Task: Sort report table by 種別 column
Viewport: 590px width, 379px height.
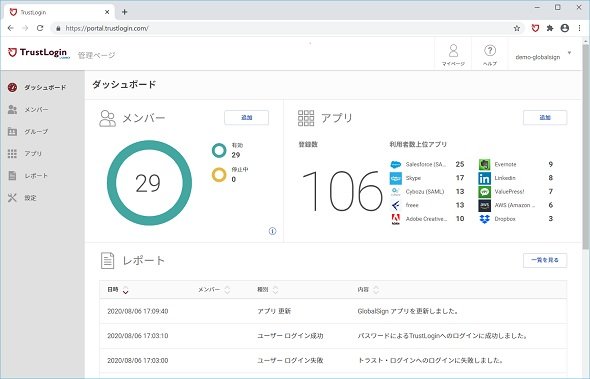Action: tap(275, 290)
